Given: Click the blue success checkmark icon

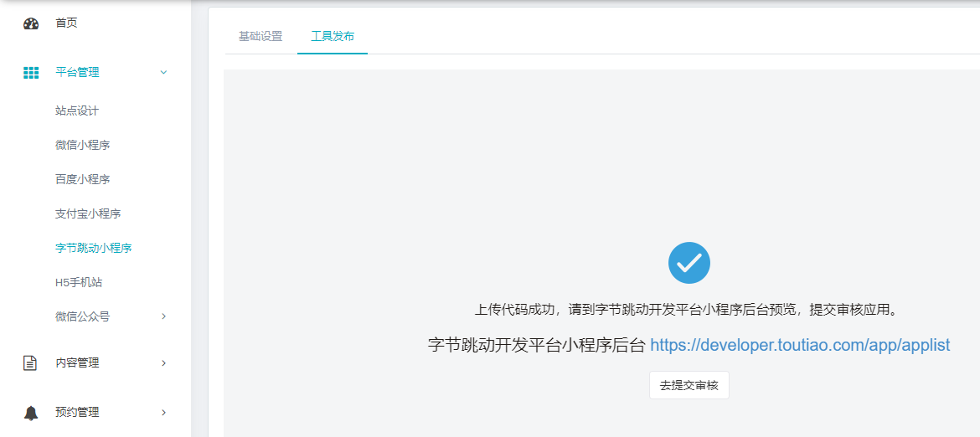Looking at the screenshot, I should click(689, 263).
